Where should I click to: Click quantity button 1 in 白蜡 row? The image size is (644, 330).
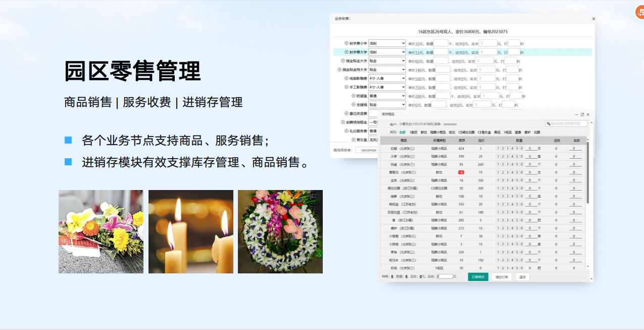[x=498, y=149]
